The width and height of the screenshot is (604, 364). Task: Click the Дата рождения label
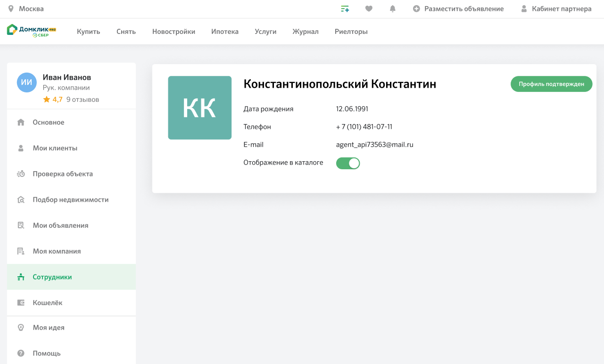(x=268, y=109)
